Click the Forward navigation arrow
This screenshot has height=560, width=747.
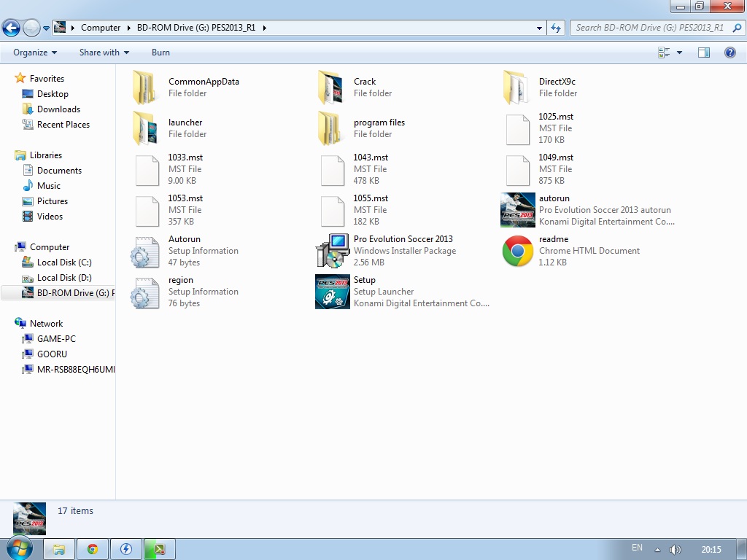click(x=31, y=28)
